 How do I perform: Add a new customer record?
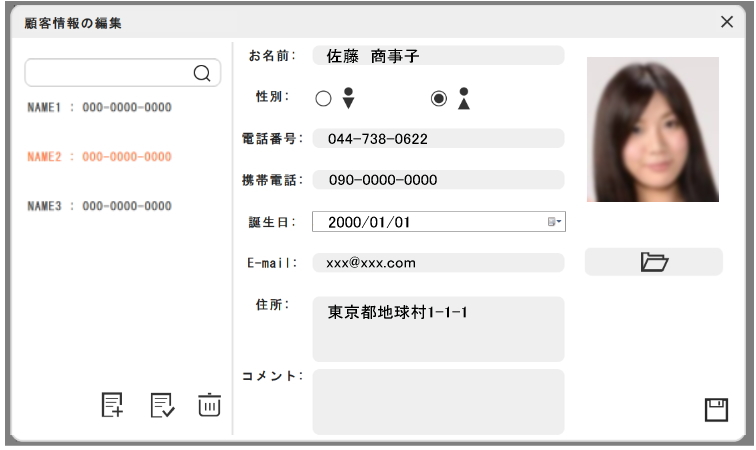coord(114,405)
